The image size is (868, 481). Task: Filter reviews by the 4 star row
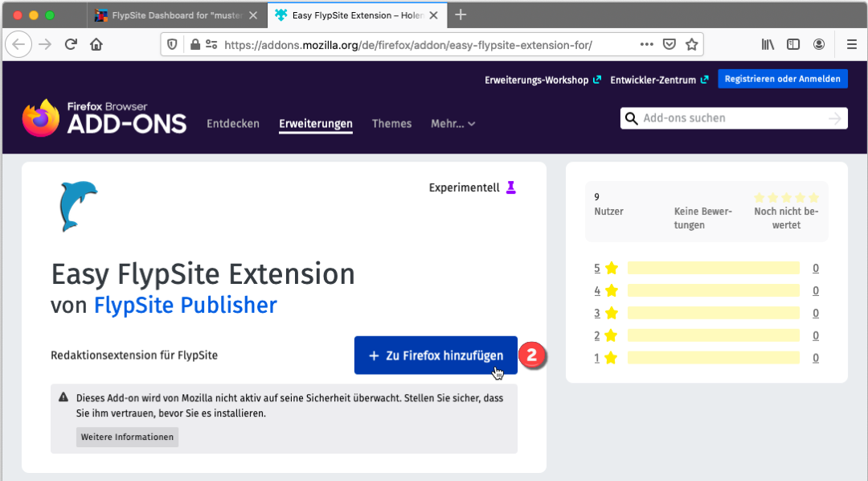pos(706,290)
